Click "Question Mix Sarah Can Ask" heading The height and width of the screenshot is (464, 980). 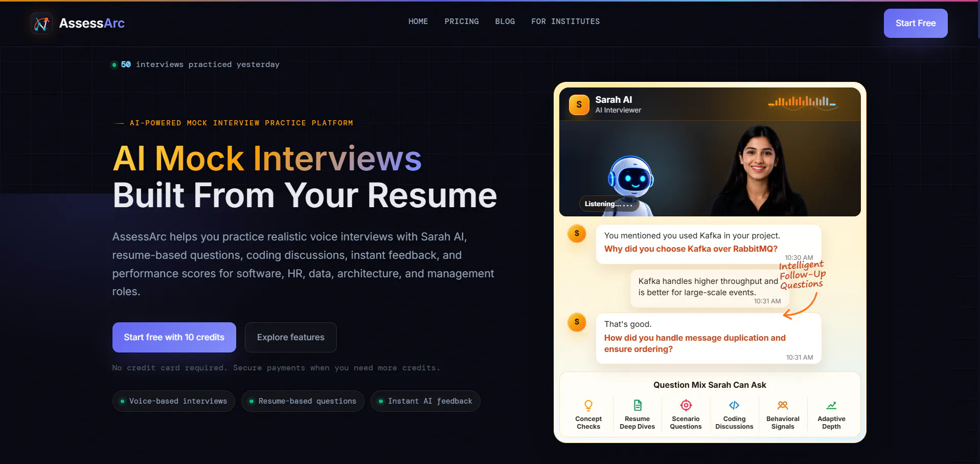pyautogui.click(x=710, y=385)
